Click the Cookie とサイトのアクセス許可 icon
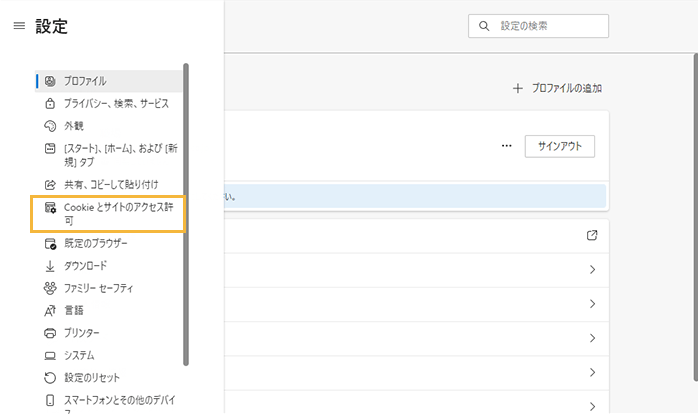The height and width of the screenshot is (414, 698). pos(50,208)
